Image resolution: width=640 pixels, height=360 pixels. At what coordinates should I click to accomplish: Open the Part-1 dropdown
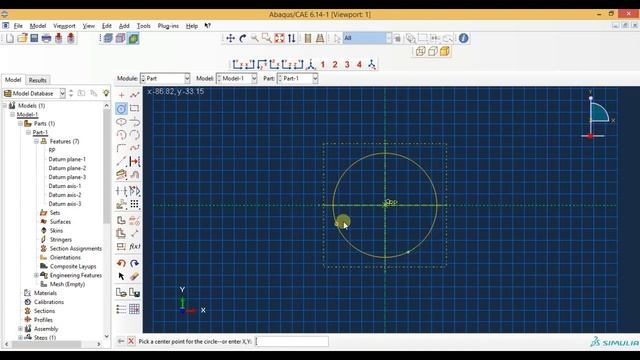298,78
